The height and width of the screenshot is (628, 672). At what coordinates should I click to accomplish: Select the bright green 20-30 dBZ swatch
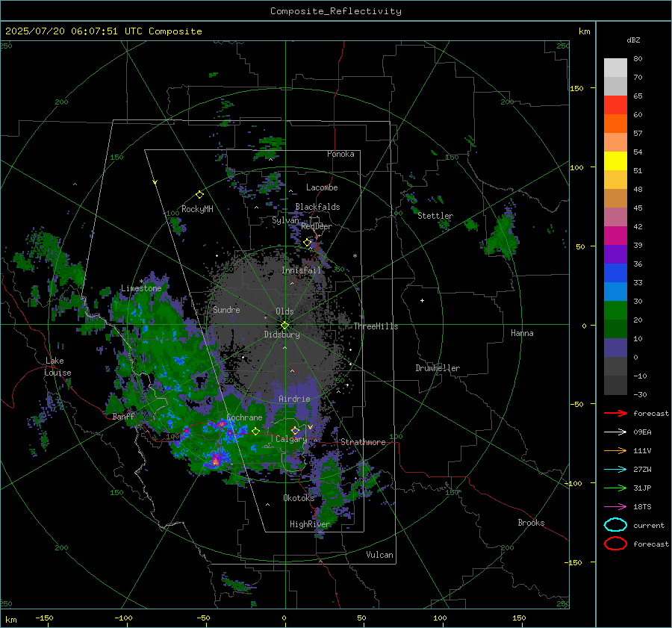click(x=615, y=311)
